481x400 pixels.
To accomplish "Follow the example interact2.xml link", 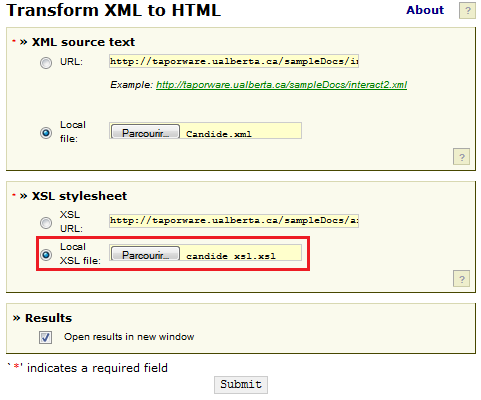I will click(x=281, y=85).
